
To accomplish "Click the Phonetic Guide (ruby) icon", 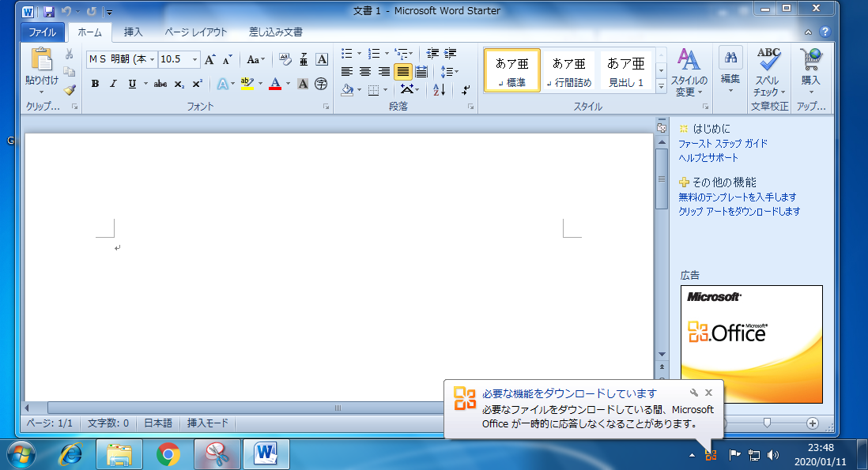I will coord(304,59).
